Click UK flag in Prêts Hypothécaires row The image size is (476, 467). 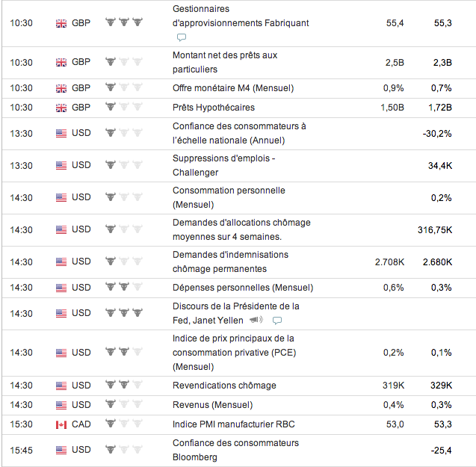coord(61,108)
